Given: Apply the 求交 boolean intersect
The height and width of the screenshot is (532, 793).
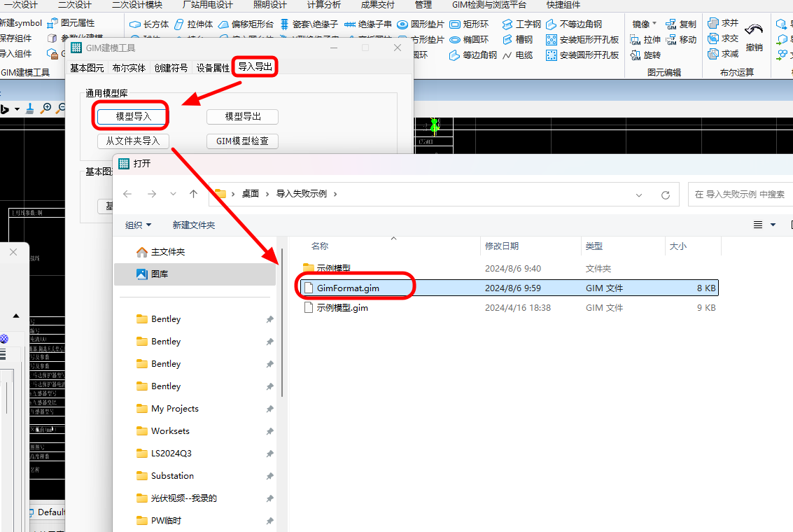Looking at the screenshot, I should tap(723, 38).
